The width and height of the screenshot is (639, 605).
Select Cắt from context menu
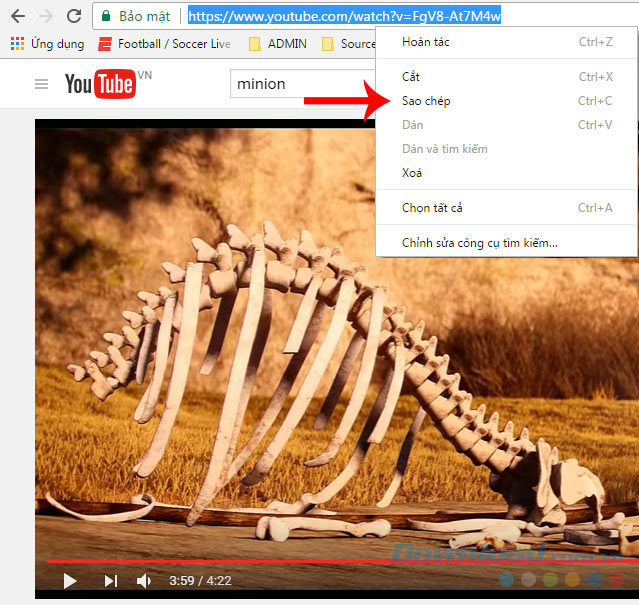pos(411,77)
